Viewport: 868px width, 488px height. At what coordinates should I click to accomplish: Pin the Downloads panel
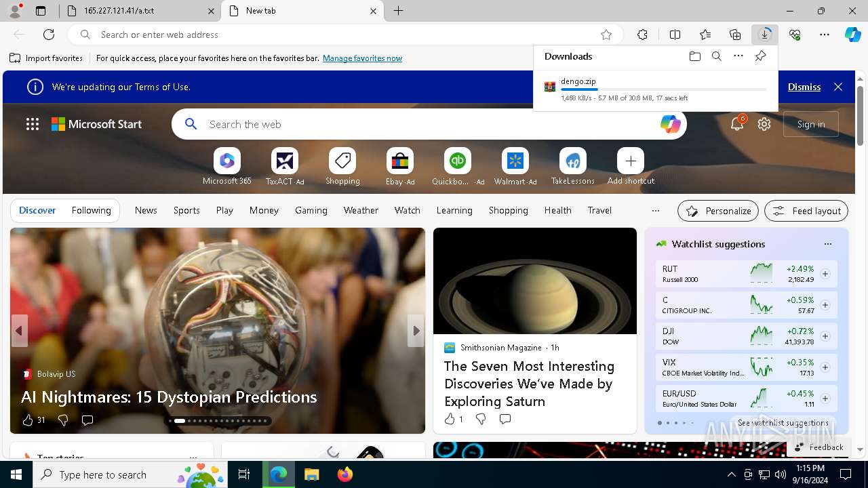pos(760,56)
